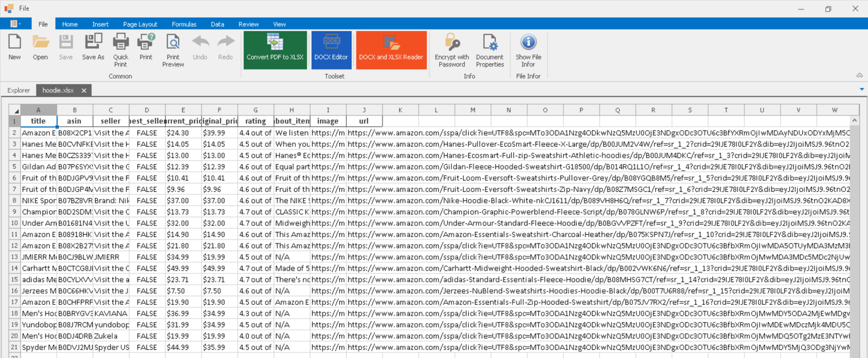868x358 pixels.
Task: Open Print Preview
Action: pyautogui.click(x=173, y=50)
